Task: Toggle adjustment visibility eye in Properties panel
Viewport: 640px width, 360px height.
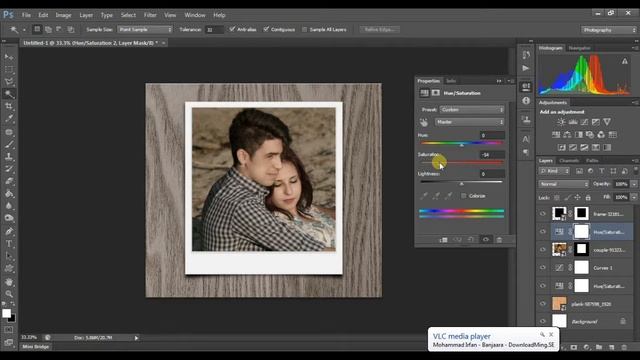Action: click(x=486, y=240)
